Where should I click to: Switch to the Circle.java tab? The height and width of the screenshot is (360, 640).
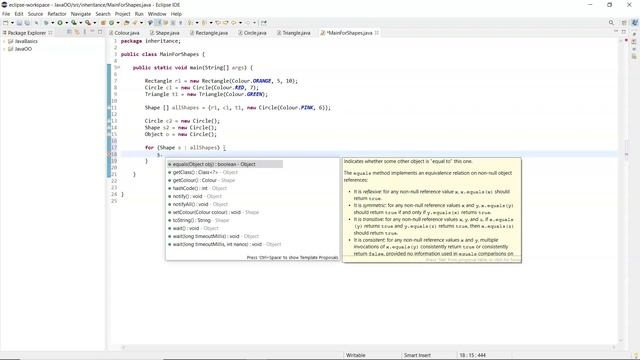pyautogui.click(x=252, y=33)
